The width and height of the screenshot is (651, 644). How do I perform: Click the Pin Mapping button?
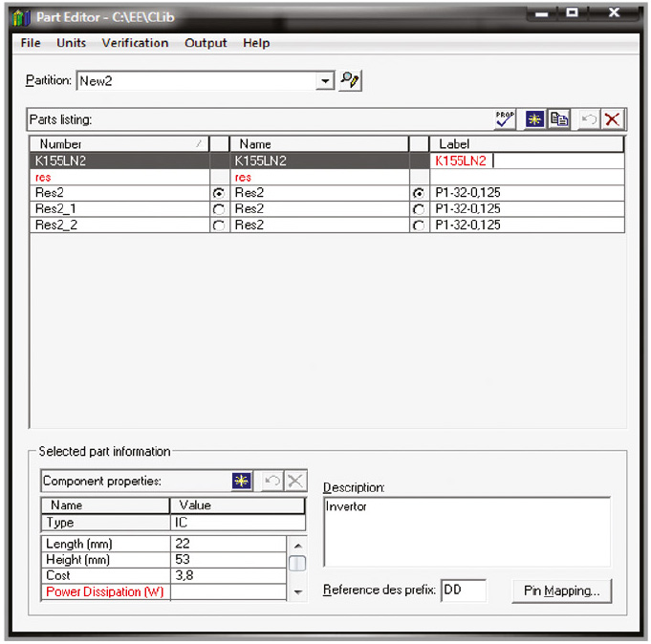561,591
